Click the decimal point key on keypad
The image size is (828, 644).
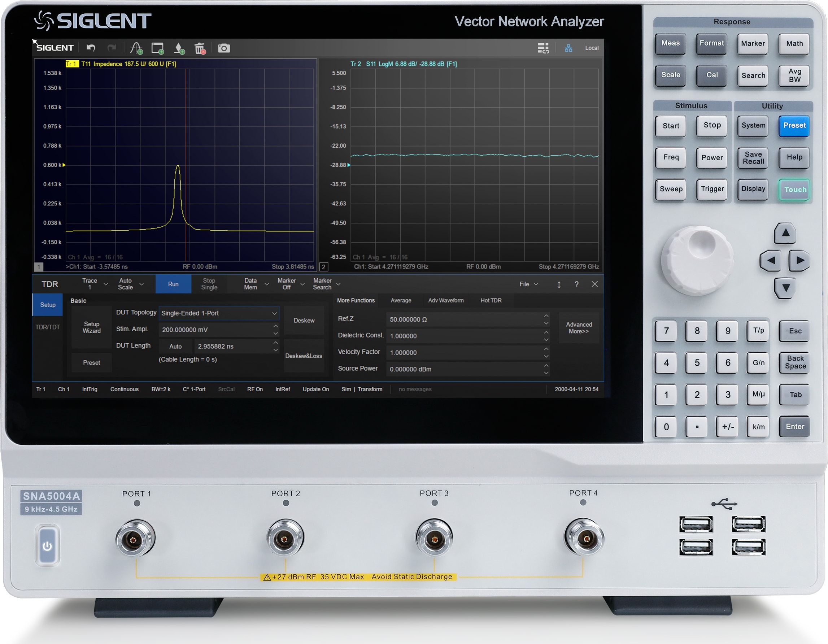pos(697,427)
